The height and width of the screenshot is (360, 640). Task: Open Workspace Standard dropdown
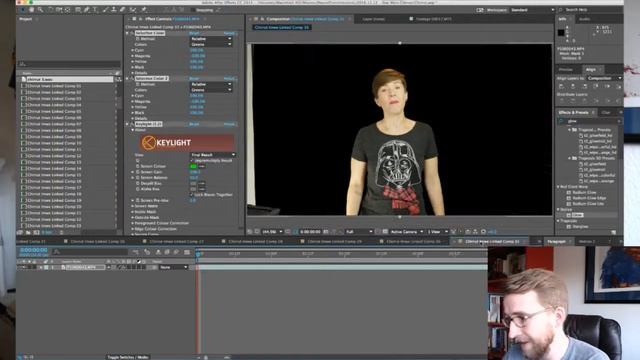(532, 10)
